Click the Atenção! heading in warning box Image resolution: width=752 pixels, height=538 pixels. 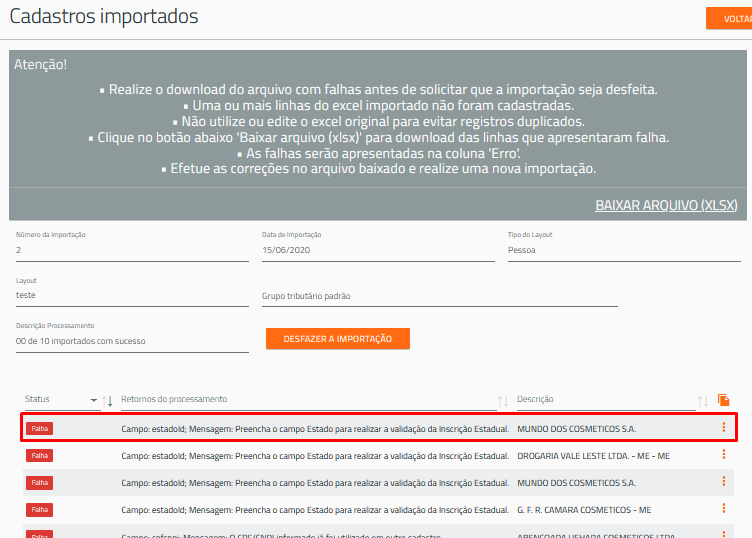pos(40,64)
